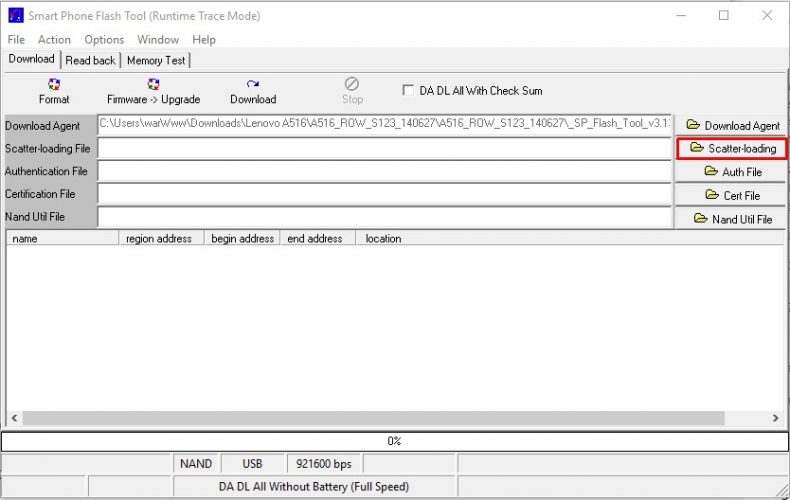Open the Options menu

[104, 40]
